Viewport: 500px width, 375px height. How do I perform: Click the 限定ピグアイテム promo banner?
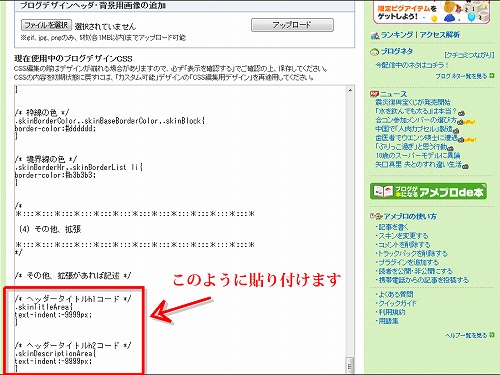click(432, 12)
